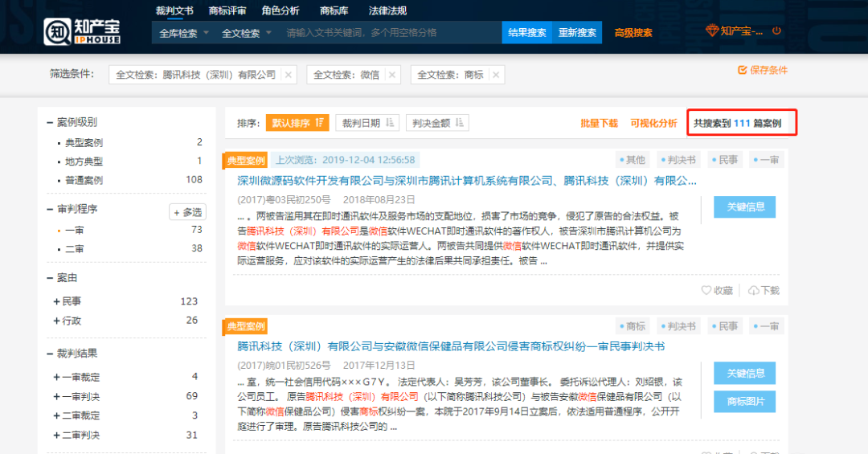
Task: Filter by 二审 procedure
Action: coord(75,249)
